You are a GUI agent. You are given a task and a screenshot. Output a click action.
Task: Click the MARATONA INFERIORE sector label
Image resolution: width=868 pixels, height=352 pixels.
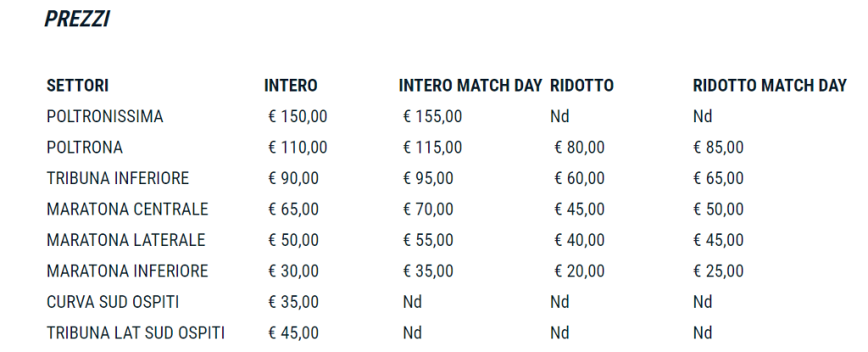(x=127, y=271)
